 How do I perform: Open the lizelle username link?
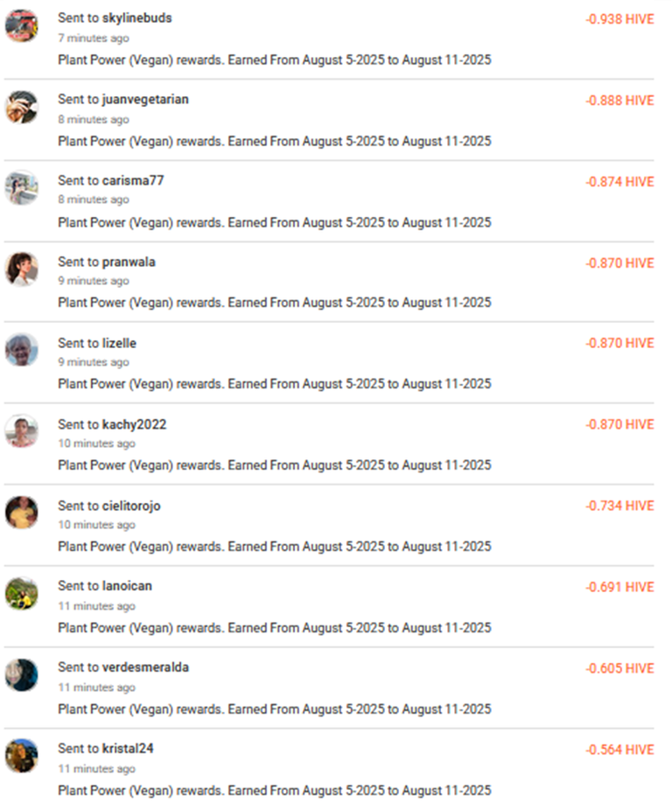click(119, 343)
